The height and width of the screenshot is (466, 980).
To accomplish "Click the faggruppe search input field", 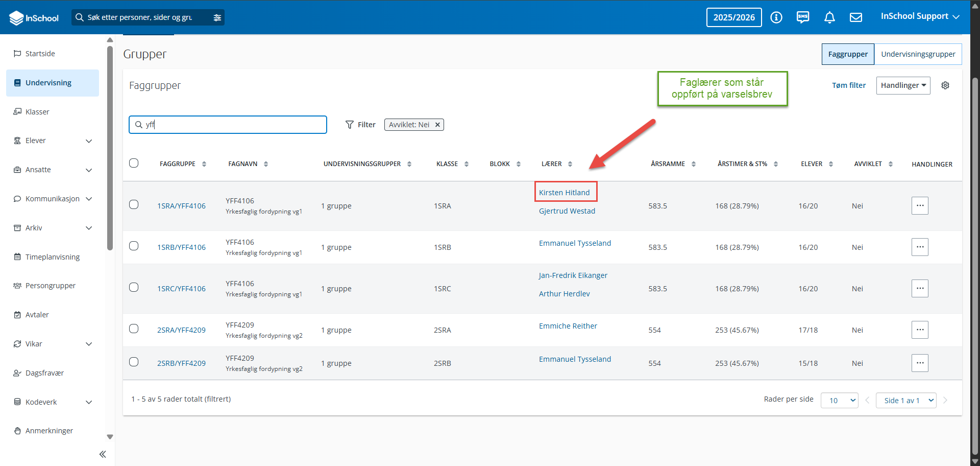I will 228,125.
